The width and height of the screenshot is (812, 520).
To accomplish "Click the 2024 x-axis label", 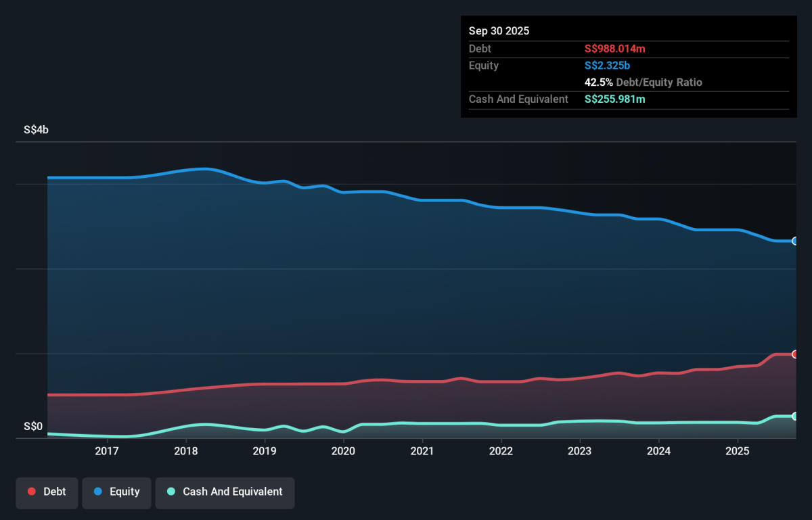I will coord(658,451).
